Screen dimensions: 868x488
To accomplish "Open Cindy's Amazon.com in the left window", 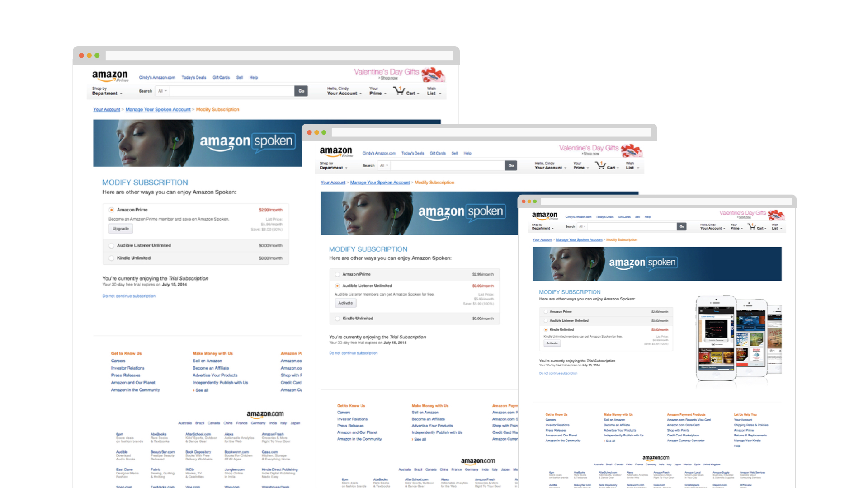I will 157,78.
